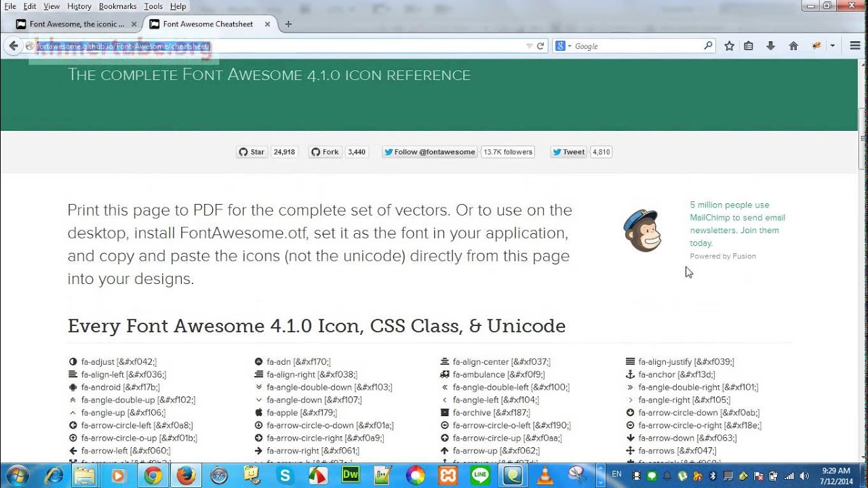Open the 4,810 tweet count
Viewport: 868px width, 488px height.
point(601,152)
